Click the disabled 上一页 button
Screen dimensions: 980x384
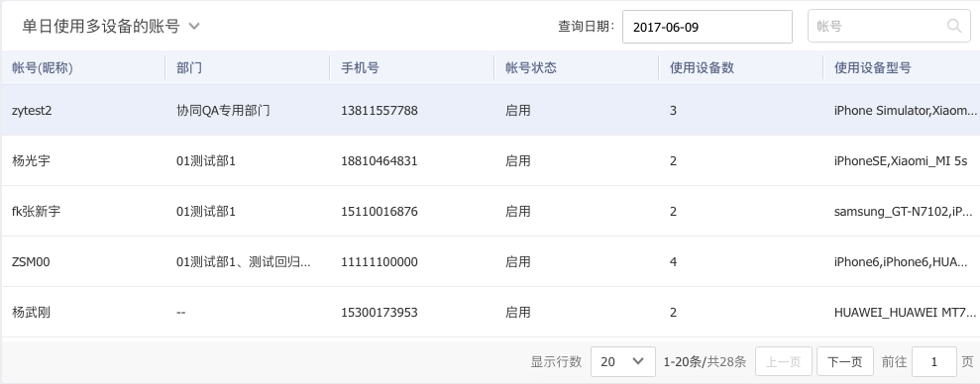(783, 361)
